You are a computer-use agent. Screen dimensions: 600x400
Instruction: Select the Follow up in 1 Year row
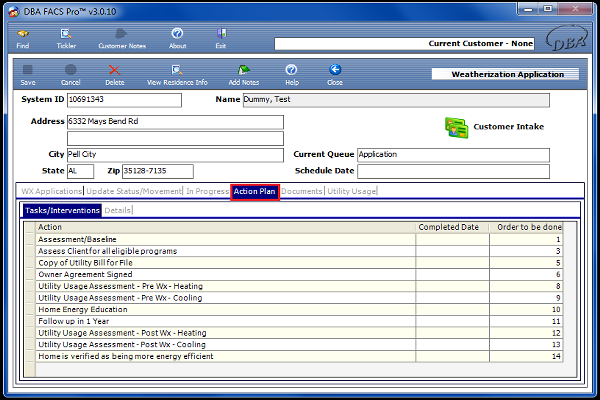pyautogui.click(x=293, y=321)
